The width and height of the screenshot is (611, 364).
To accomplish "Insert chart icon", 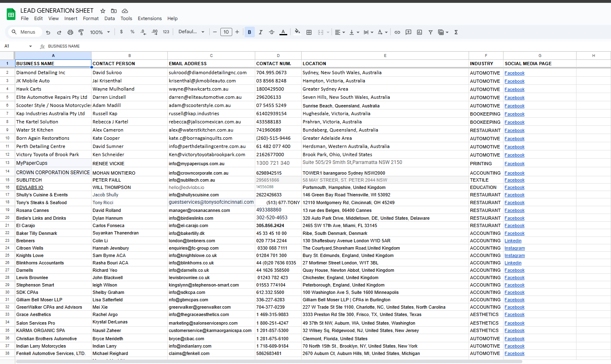I will click(419, 32).
